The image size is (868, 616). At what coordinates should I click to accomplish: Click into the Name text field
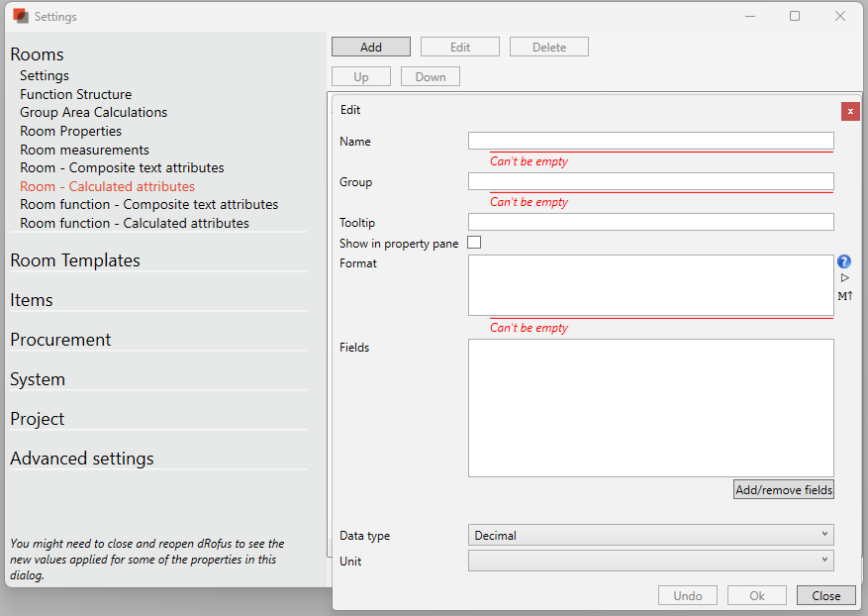click(650, 141)
